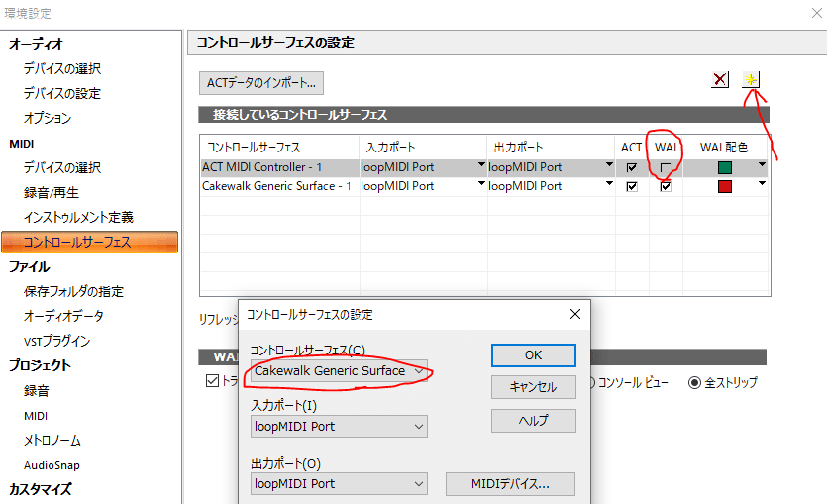Open the 入力ポート(I) combo box in dialog
The image size is (827, 504).
(339, 427)
